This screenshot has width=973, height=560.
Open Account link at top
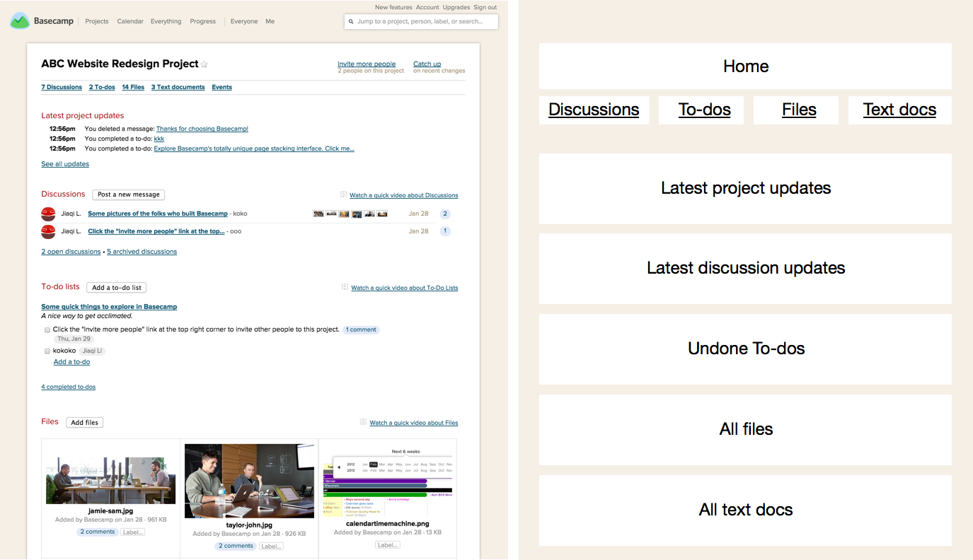pos(427,7)
